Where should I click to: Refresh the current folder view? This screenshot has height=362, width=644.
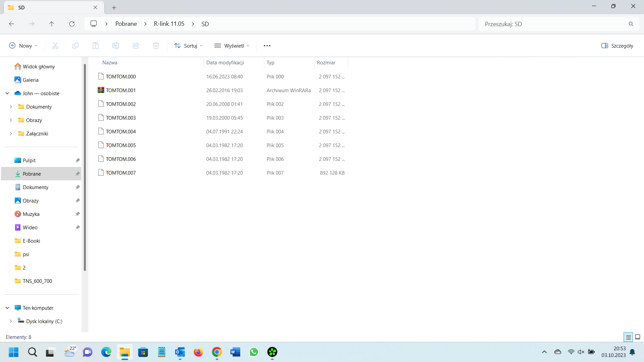coord(72,24)
